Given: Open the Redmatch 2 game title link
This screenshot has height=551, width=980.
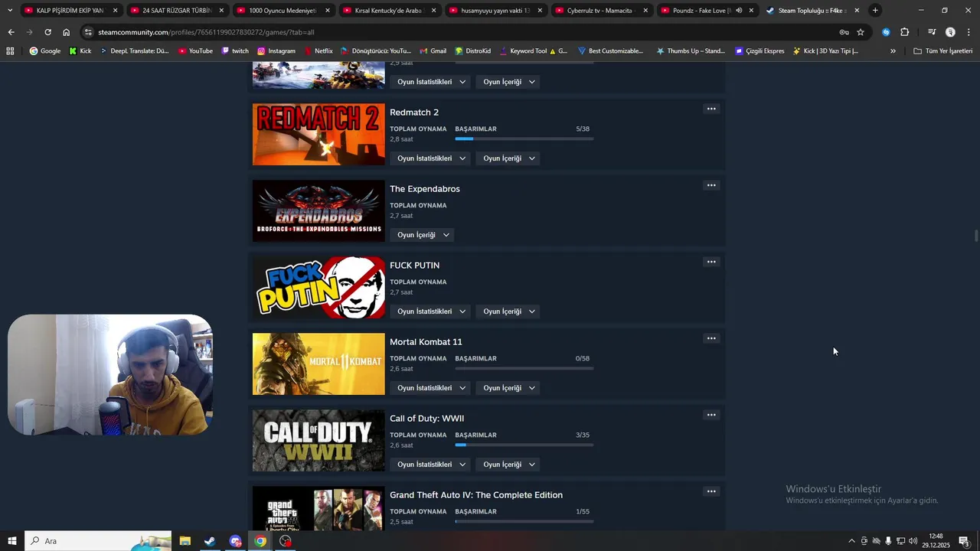Looking at the screenshot, I should point(414,112).
